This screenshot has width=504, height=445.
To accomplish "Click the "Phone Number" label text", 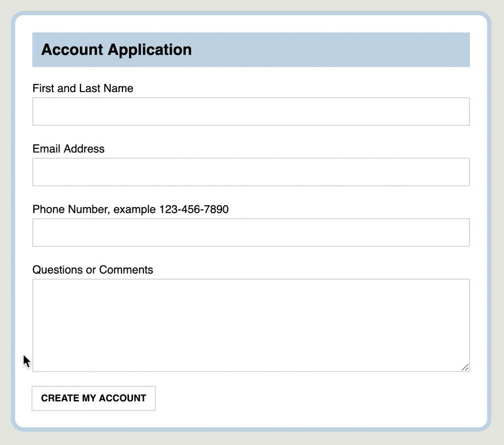I will pos(70,209).
